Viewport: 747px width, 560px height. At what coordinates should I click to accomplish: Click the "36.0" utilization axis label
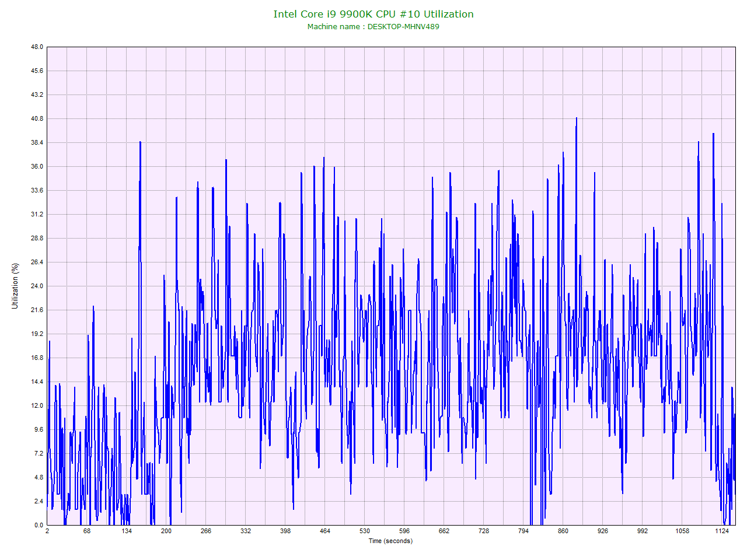[x=37, y=166]
